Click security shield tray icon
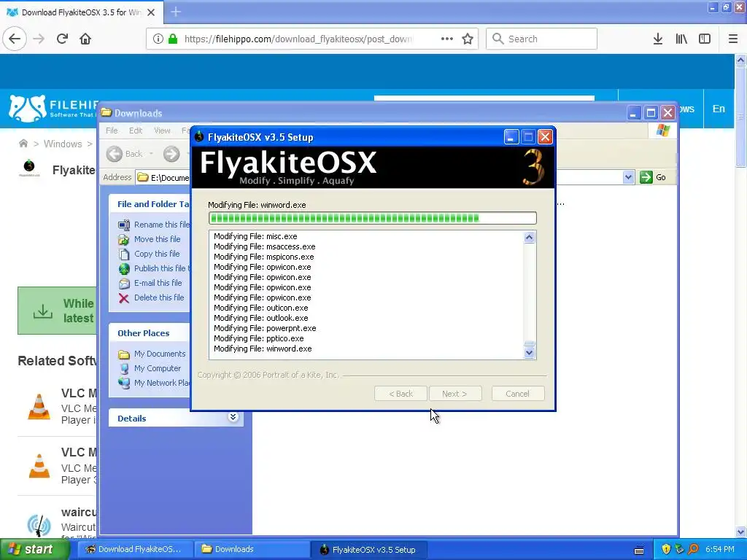747x560 pixels. click(666, 549)
